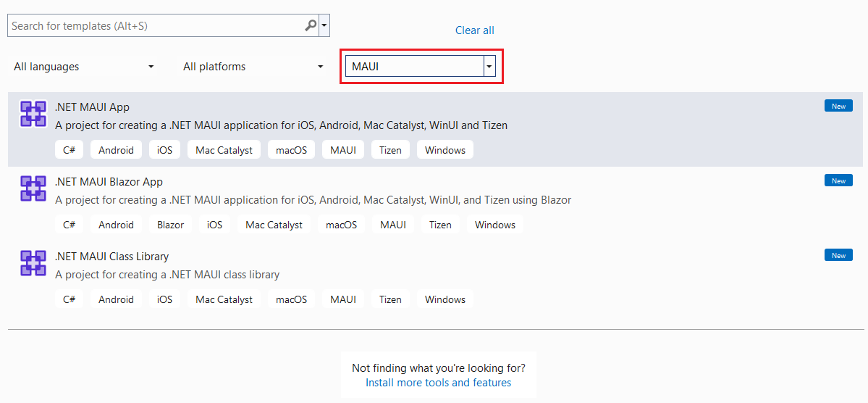Open the search history dropdown arrow
Viewport: 868px width, 403px height.
324,25
